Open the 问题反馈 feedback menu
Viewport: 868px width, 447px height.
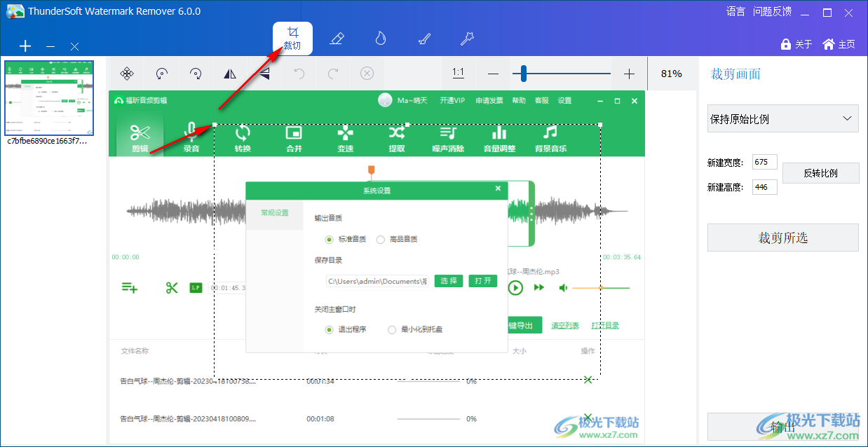point(772,11)
